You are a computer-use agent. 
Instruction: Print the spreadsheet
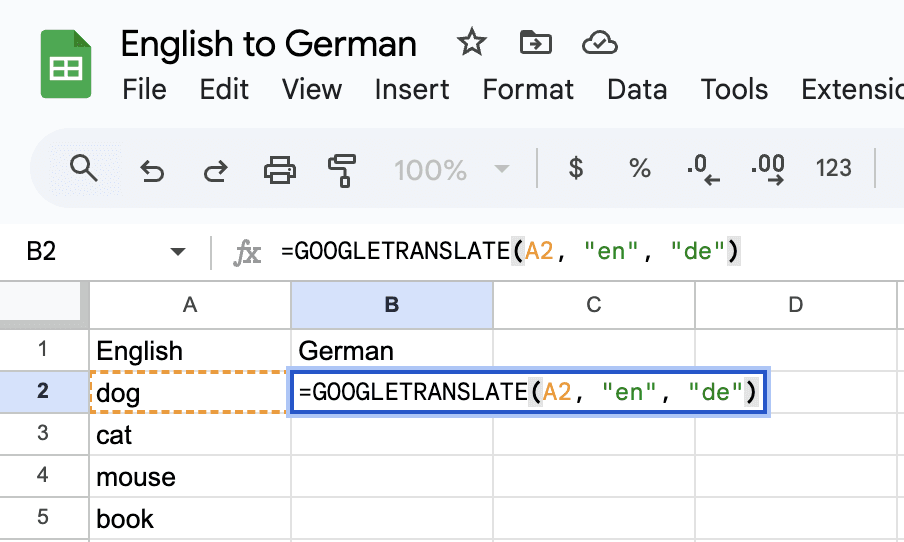pos(280,169)
